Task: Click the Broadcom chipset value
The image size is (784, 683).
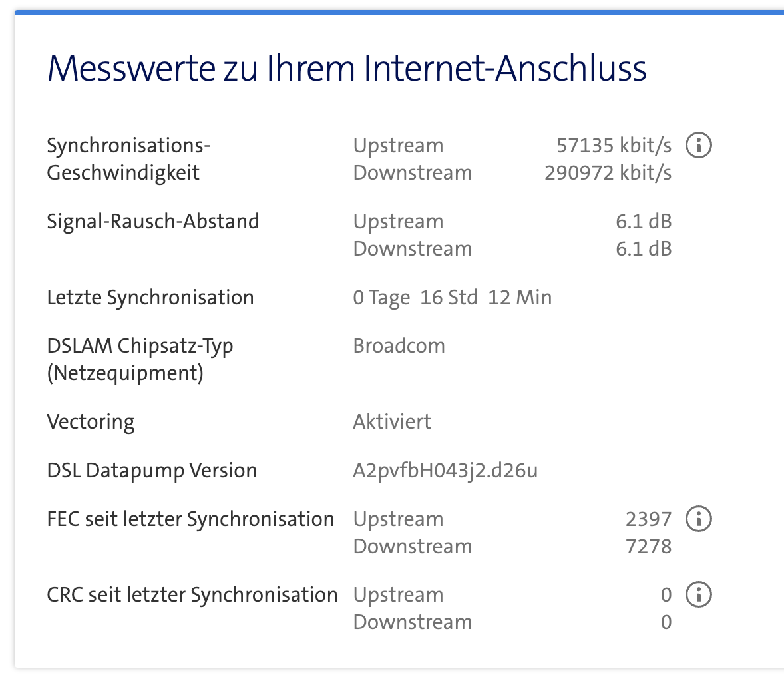Action: click(x=399, y=346)
